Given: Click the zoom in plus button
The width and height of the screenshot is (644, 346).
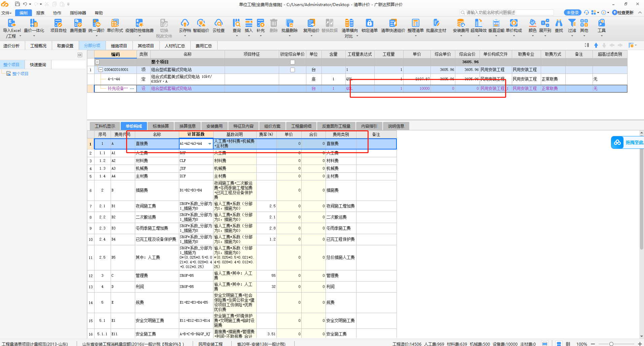Looking at the screenshot, I should point(640,344).
